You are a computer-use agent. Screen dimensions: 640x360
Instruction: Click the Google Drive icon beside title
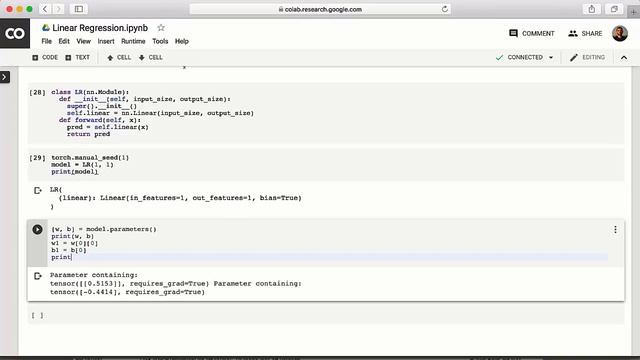[46, 28]
